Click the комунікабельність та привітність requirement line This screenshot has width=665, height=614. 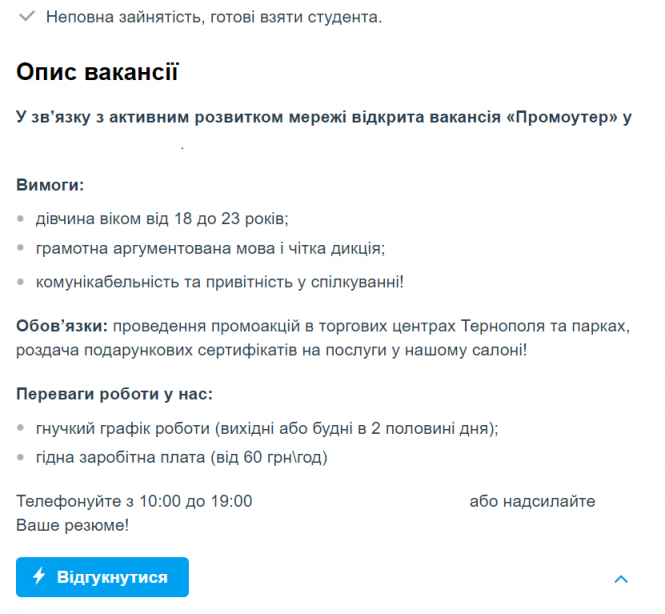(219, 282)
